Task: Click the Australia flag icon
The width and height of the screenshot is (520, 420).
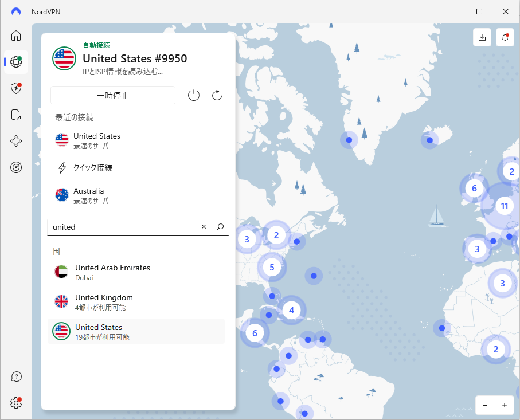Action: click(62, 195)
